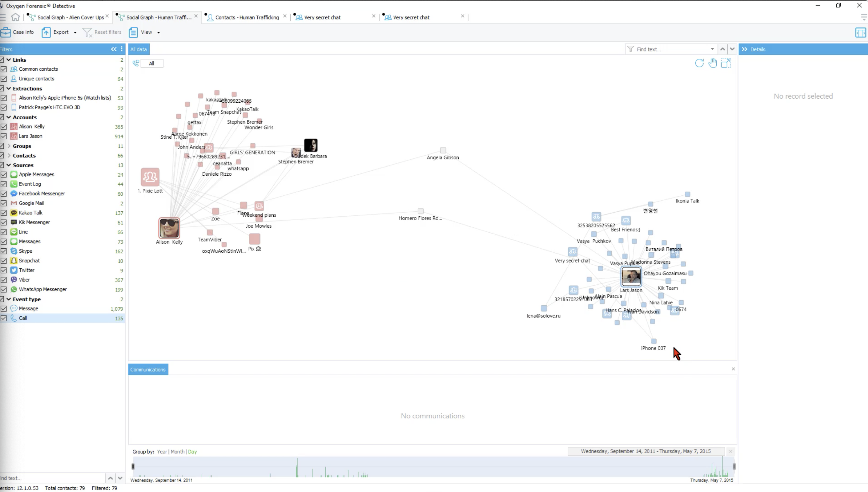Toggle the Viber source checkbox
The width and height of the screenshot is (868, 492).
4,280
